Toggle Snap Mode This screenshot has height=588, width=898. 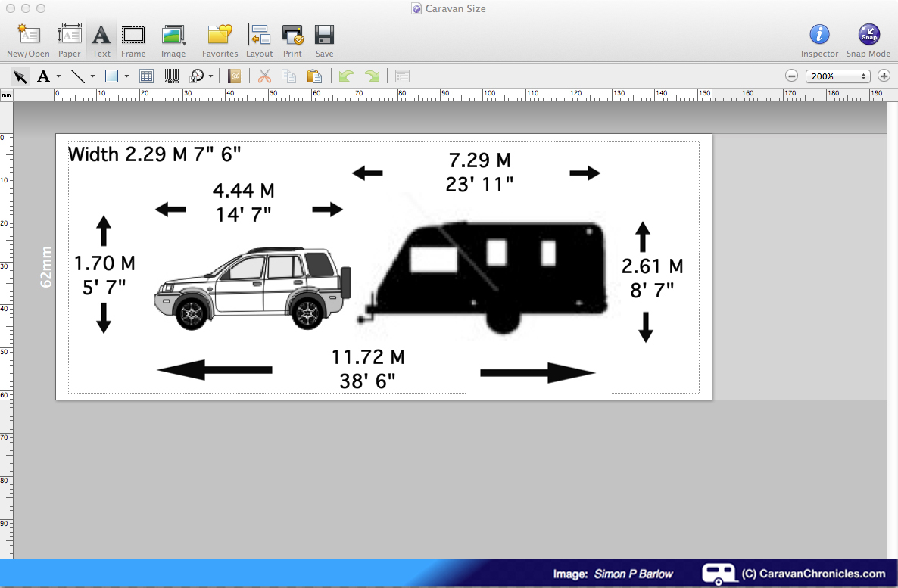pos(868,40)
